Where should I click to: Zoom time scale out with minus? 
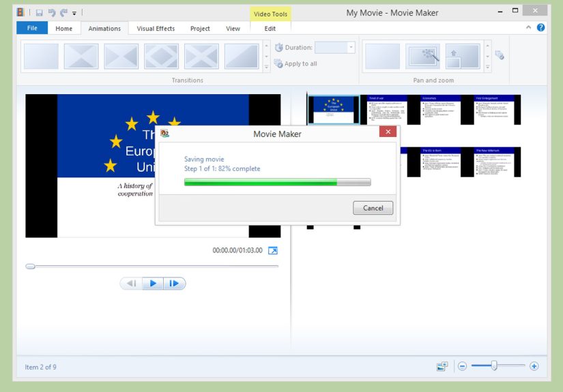pos(462,366)
